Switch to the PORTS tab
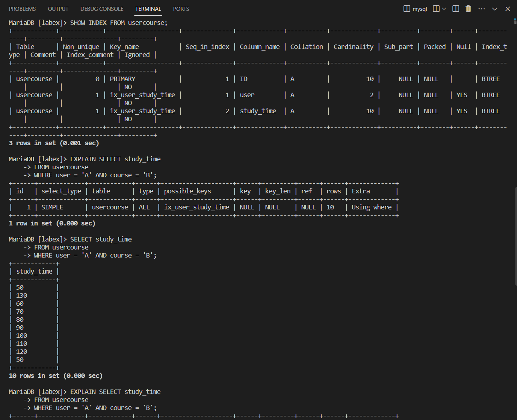Screen dimensions: 517x420 point(181,8)
